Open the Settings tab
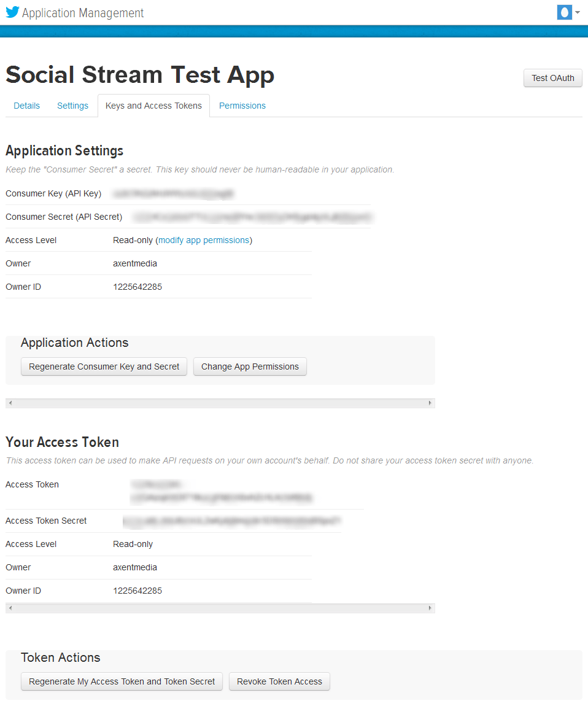Viewport: 588px width, 706px height. pyautogui.click(x=72, y=106)
